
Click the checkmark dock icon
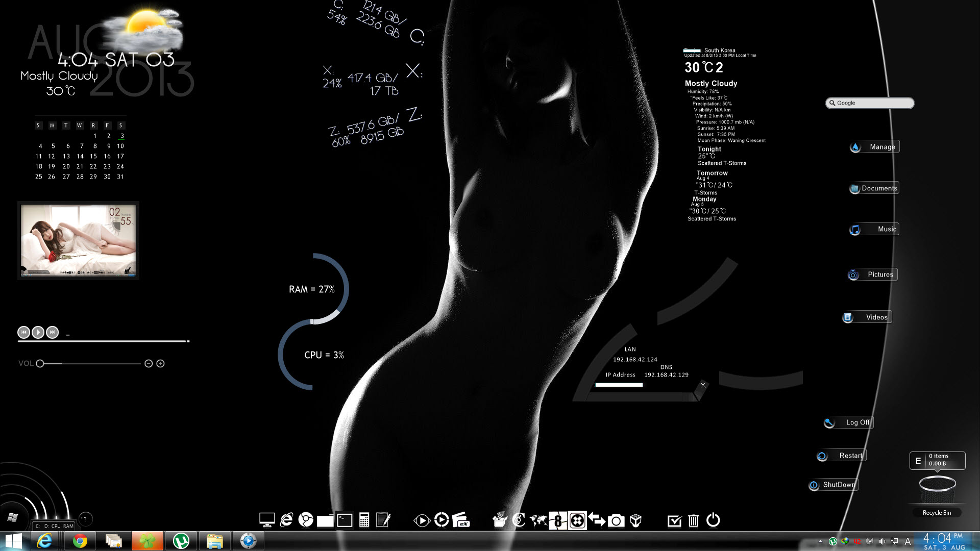674,520
